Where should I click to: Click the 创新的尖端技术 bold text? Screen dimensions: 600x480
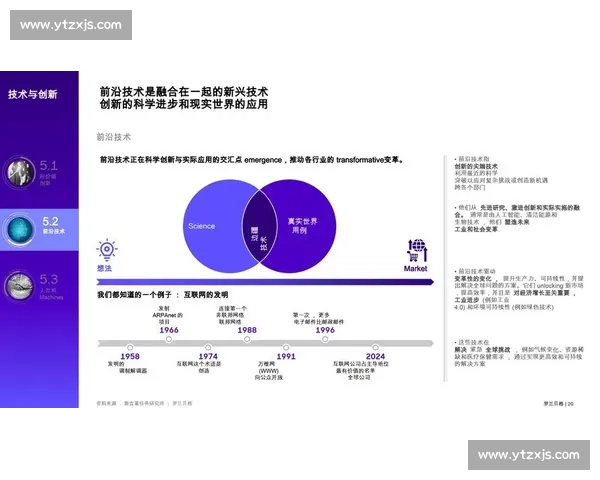476,166
